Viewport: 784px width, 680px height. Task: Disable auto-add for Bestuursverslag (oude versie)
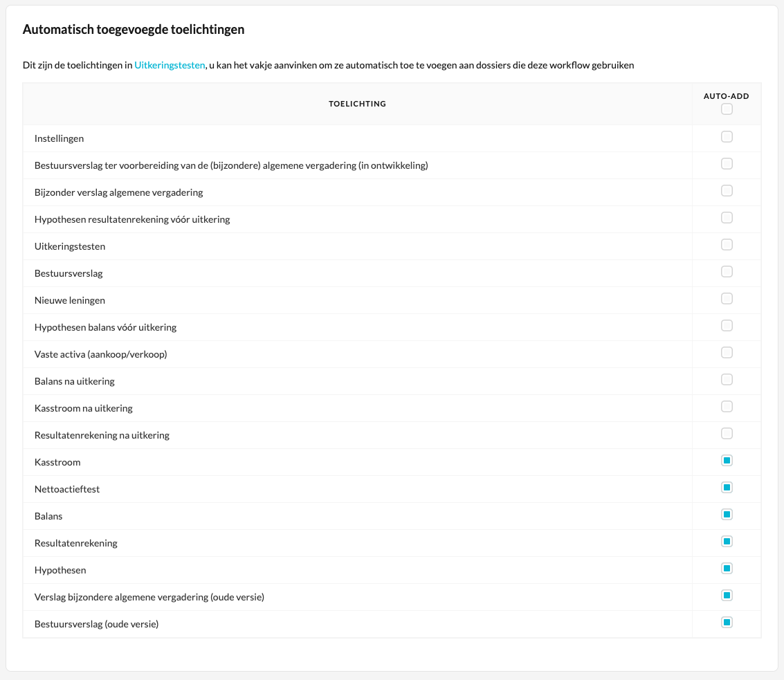(x=727, y=623)
